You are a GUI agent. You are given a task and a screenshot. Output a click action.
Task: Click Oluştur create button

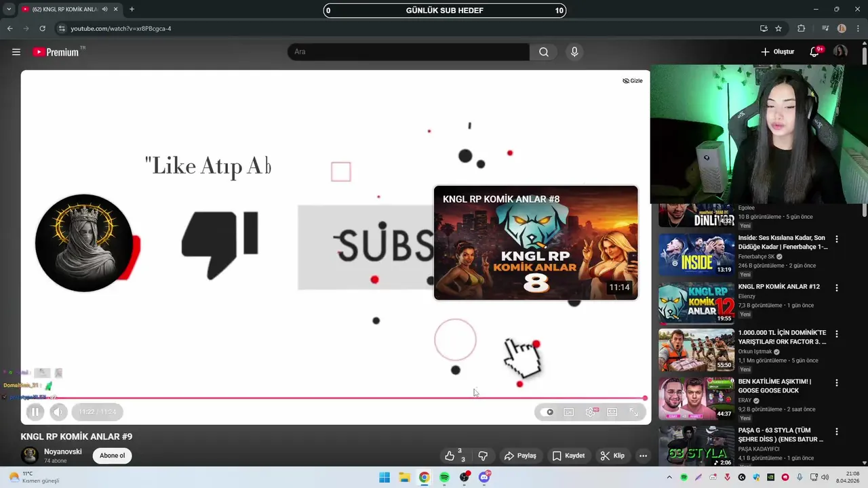tap(777, 52)
